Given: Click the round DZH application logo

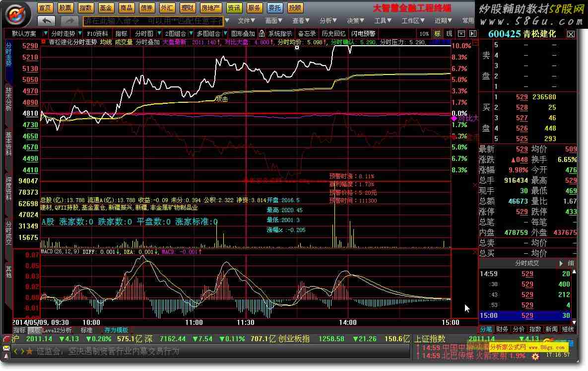Looking at the screenshot, I should [x=16, y=14].
